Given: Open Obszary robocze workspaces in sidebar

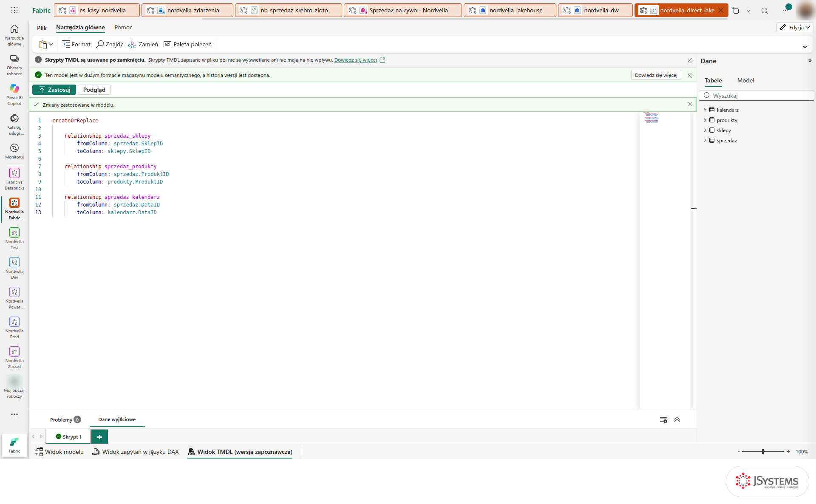Looking at the screenshot, I should pyautogui.click(x=14, y=65).
